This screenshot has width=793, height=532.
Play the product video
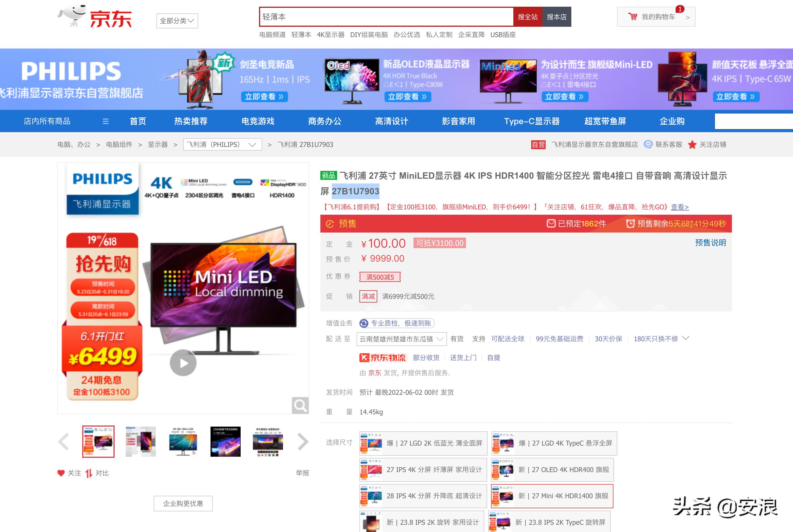click(183, 362)
